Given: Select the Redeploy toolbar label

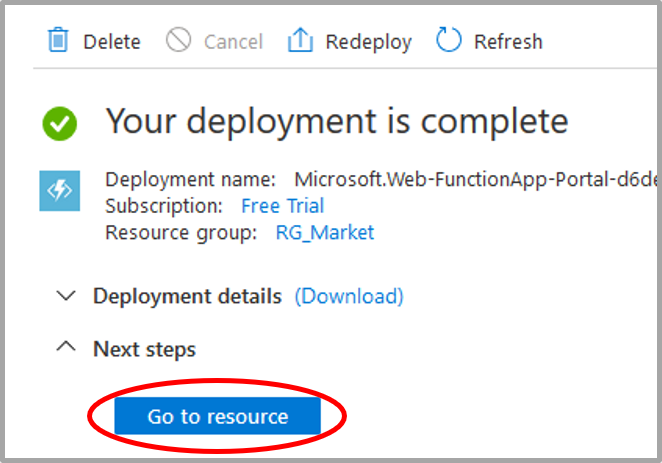Looking at the screenshot, I should coord(369,43).
